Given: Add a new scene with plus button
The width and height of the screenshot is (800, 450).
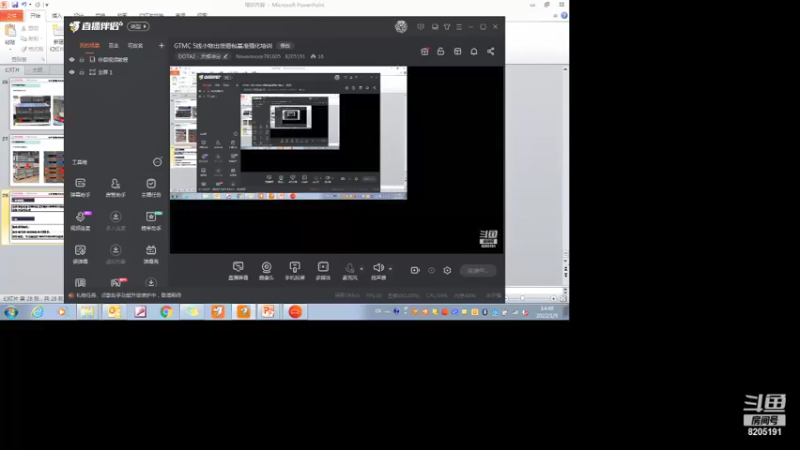Looking at the screenshot, I should click(x=161, y=45).
